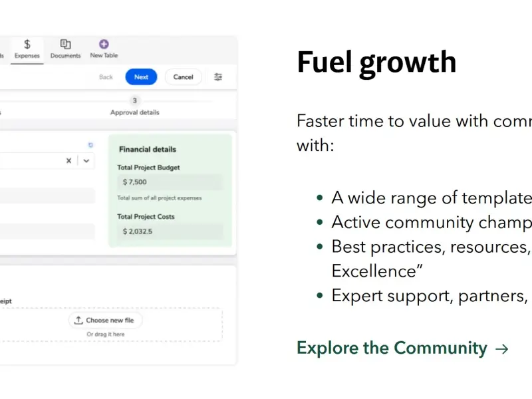
Task: Click the arrow beside Explore the Community
Action: point(502,348)
